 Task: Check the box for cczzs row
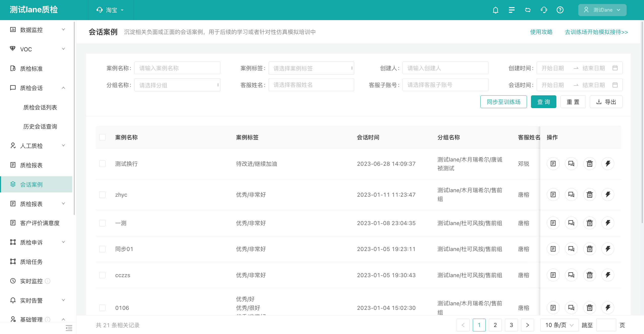coord(102,275)
